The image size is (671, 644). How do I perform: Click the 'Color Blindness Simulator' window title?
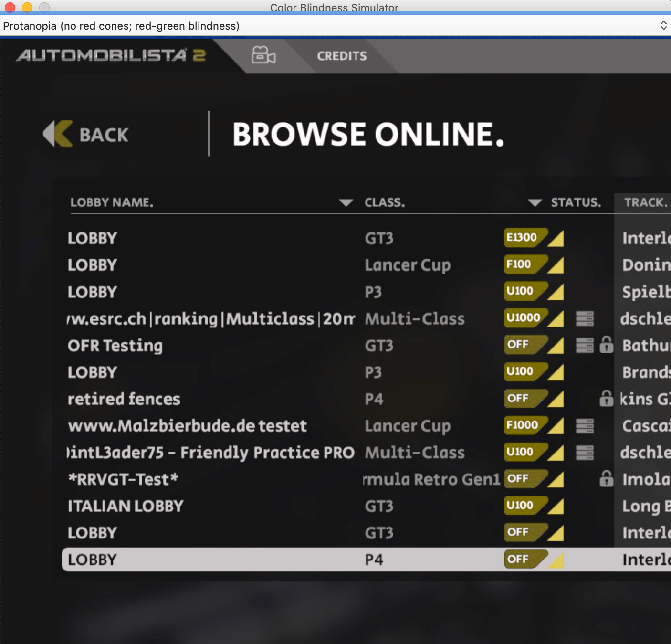(334, 7)
